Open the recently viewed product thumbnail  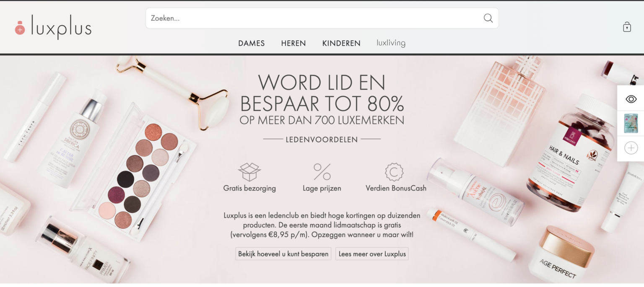pos(631,123)
